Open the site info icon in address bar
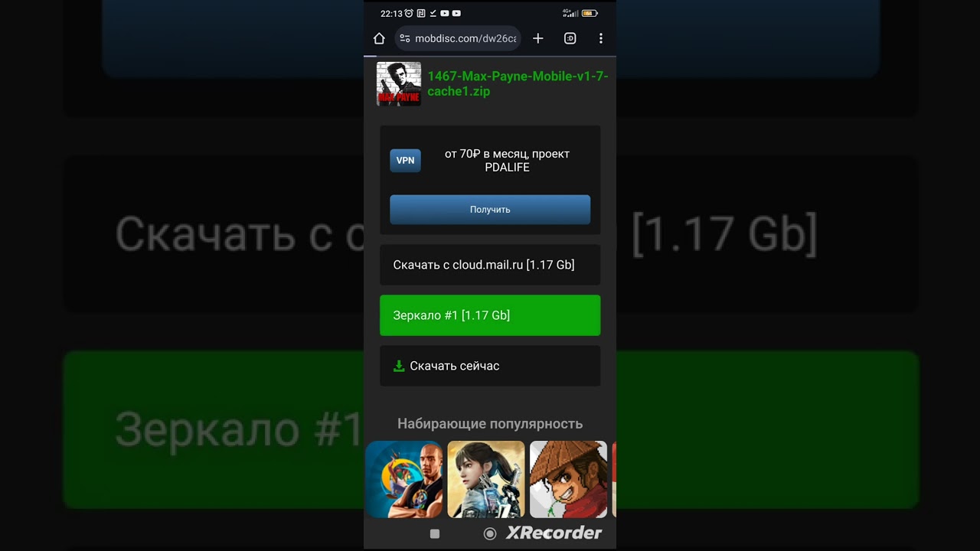Image resolution: width=980 pixels, height=551 pixels. [405, 38]
